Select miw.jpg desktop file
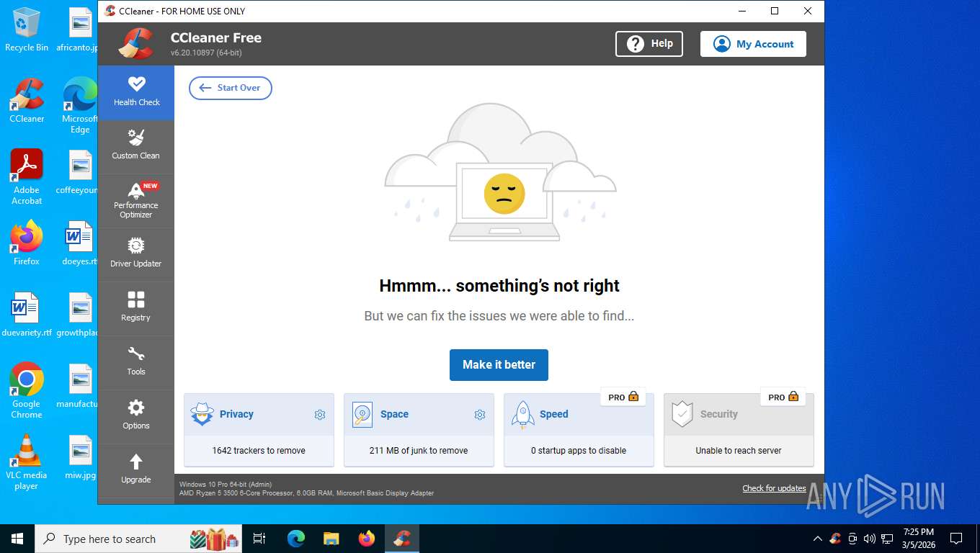Screen dimensions: 980x553 80,458
